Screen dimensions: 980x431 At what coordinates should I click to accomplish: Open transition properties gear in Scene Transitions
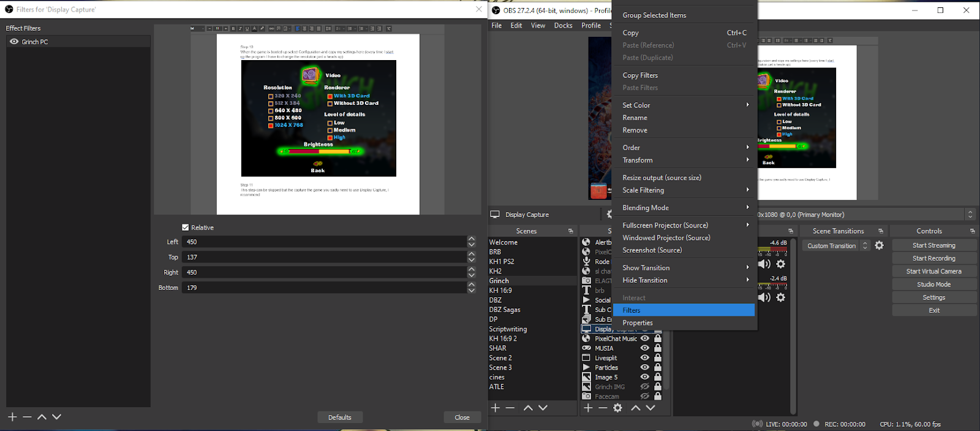click(879, 245)
